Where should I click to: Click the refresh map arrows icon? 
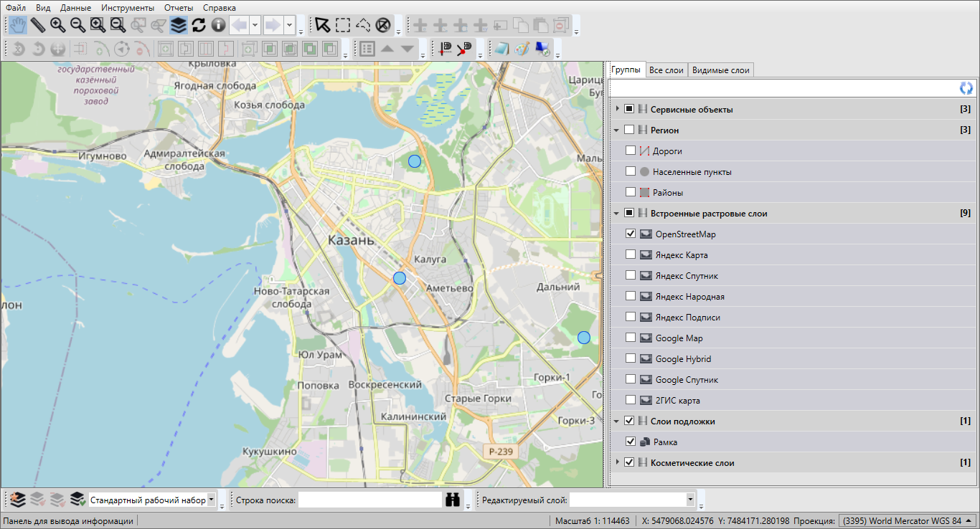pos(199,25)
